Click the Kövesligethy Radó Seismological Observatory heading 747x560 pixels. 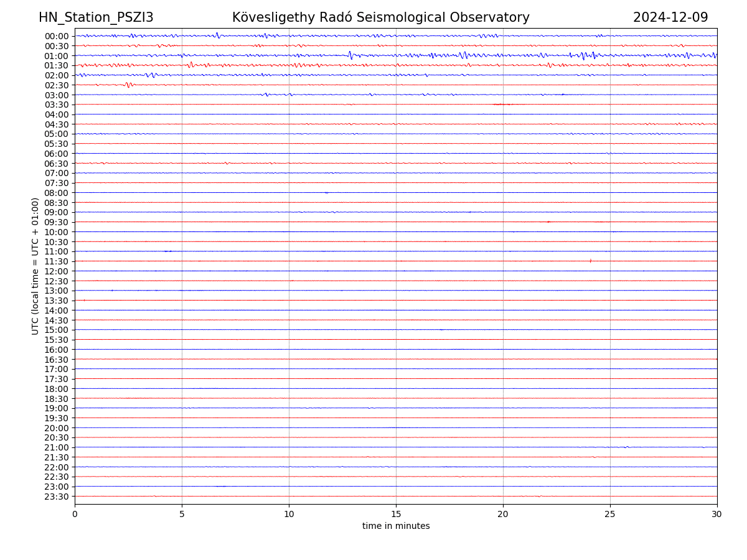point(380,17)
